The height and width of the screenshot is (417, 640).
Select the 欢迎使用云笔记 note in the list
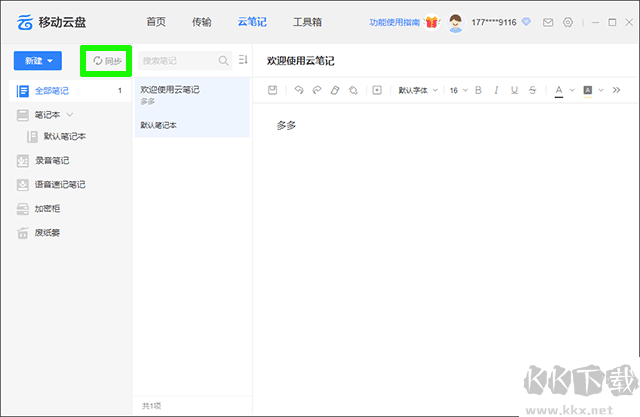click(192, 95)
